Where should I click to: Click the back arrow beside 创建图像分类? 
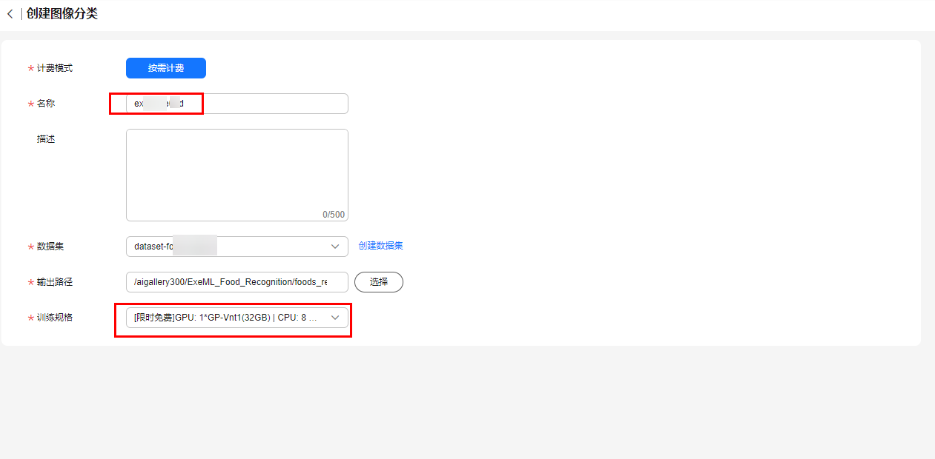(x=10, y=14)
